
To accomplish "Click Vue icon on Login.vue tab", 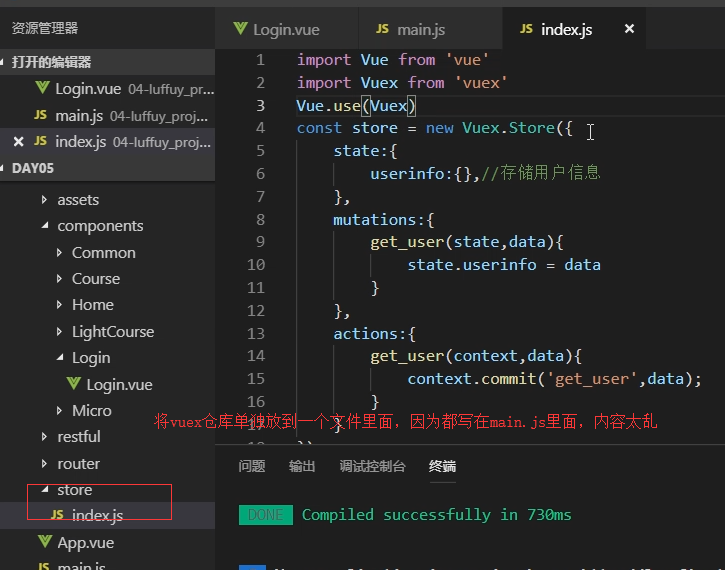I will (240, 29).
